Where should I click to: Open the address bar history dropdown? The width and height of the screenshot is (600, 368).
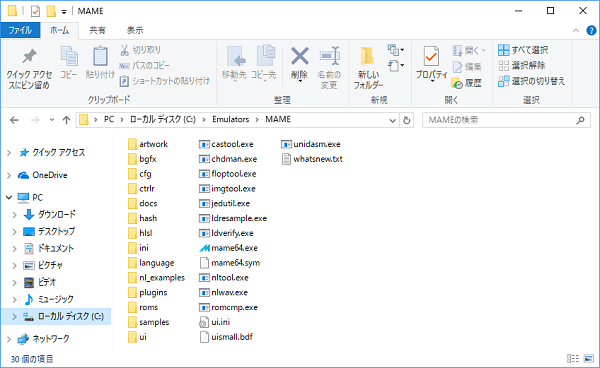[392, 120]
